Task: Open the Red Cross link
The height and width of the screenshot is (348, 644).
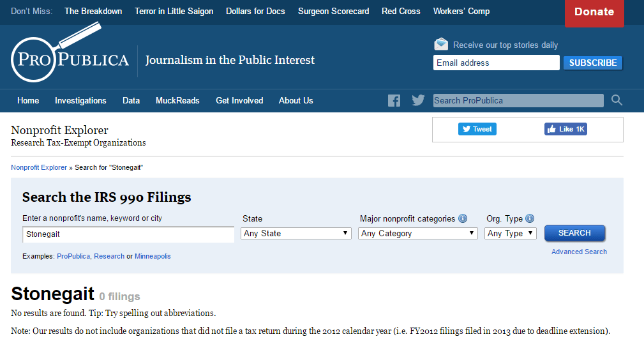Action: [x=401, y=11]
